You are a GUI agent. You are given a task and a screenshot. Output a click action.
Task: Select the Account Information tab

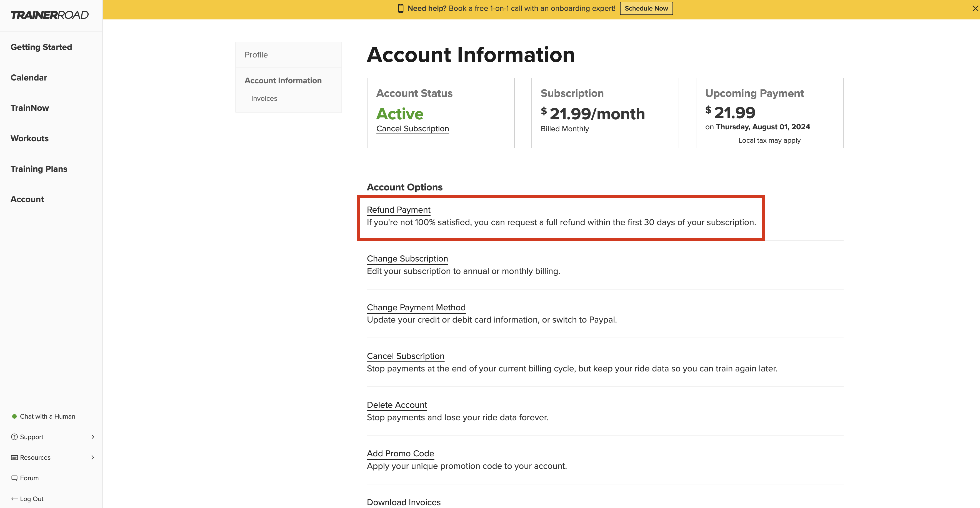coord(283,81)
